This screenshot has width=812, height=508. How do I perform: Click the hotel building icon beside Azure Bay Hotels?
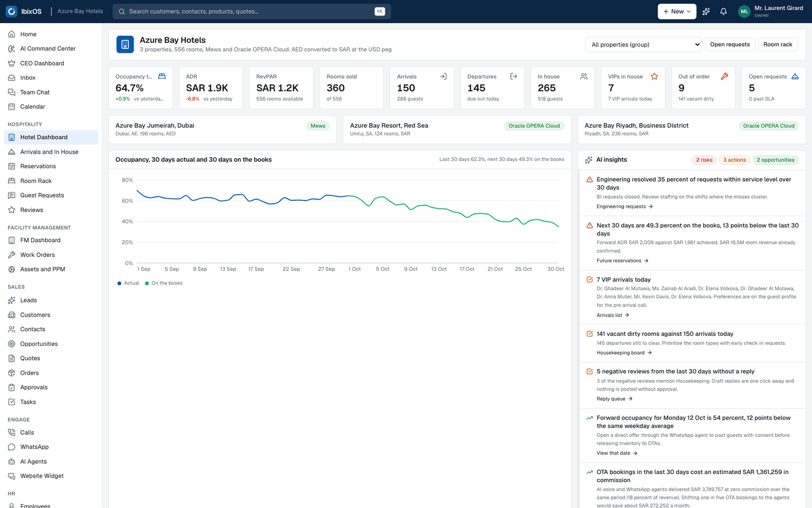click(x=125, y=44)
